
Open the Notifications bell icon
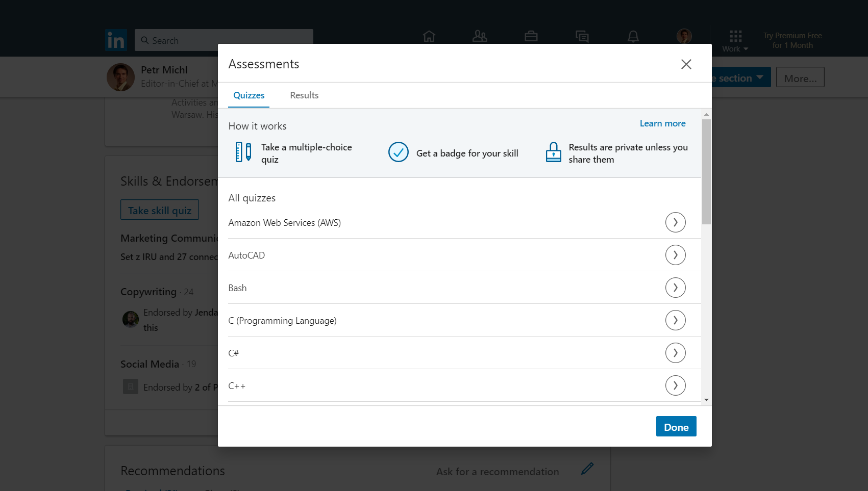click(x=633, y=36)
